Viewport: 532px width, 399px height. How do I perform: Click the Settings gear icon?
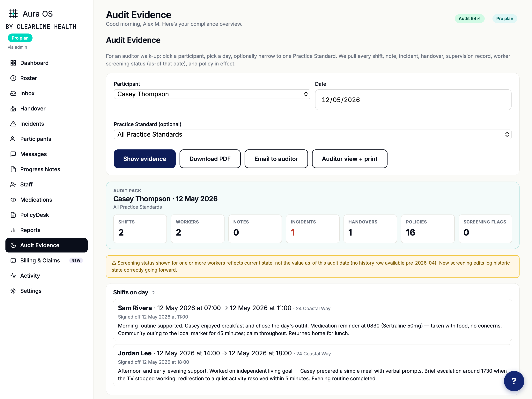click(13, 291)
